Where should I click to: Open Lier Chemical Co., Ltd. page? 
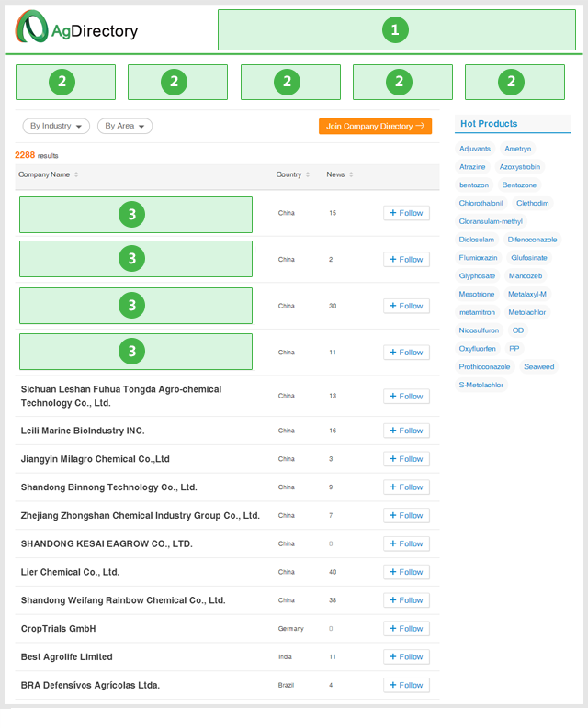coord(70,573)
